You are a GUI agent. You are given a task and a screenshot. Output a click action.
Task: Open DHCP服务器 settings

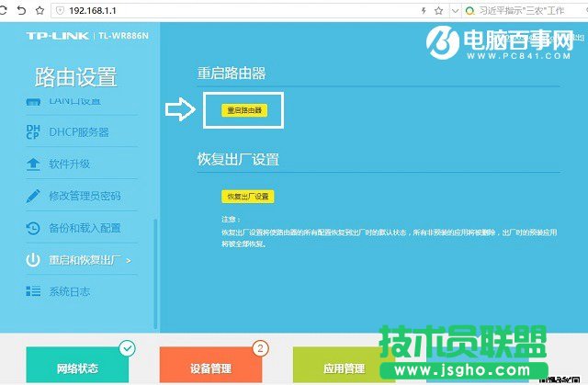click(x=79, y=132)
